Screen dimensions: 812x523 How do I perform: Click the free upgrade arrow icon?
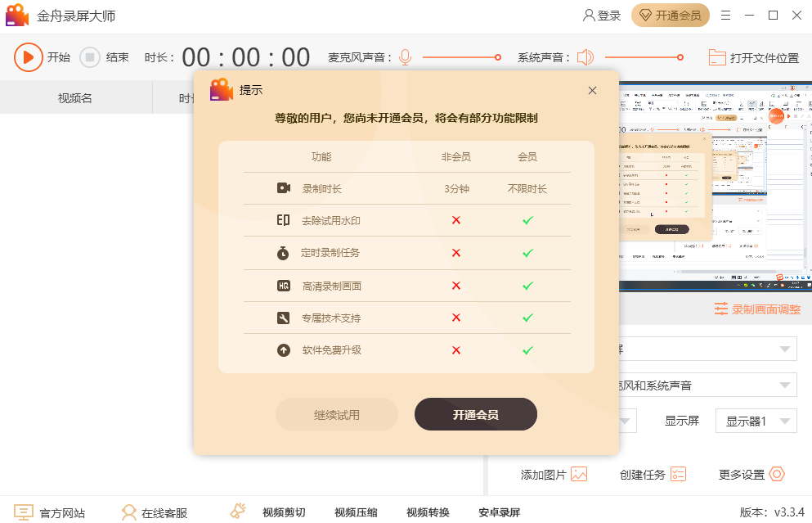click(283, 350)
